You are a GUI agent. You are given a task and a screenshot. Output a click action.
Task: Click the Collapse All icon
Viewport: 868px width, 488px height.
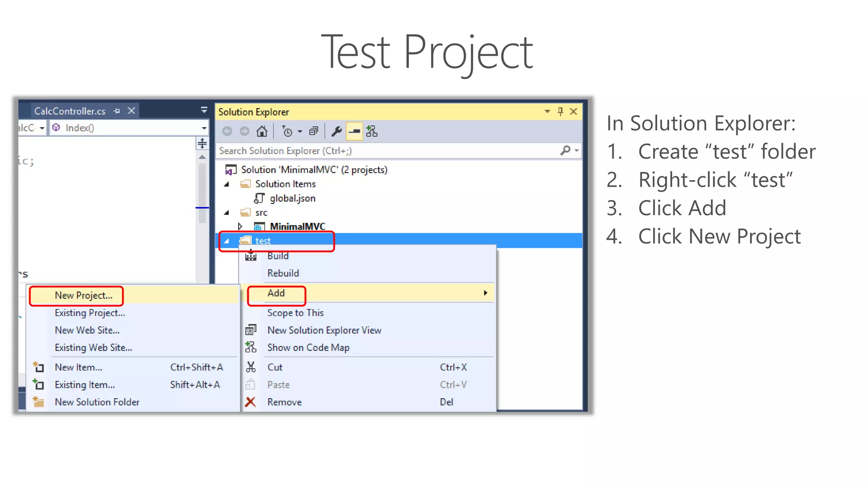(x=314, y=132)
